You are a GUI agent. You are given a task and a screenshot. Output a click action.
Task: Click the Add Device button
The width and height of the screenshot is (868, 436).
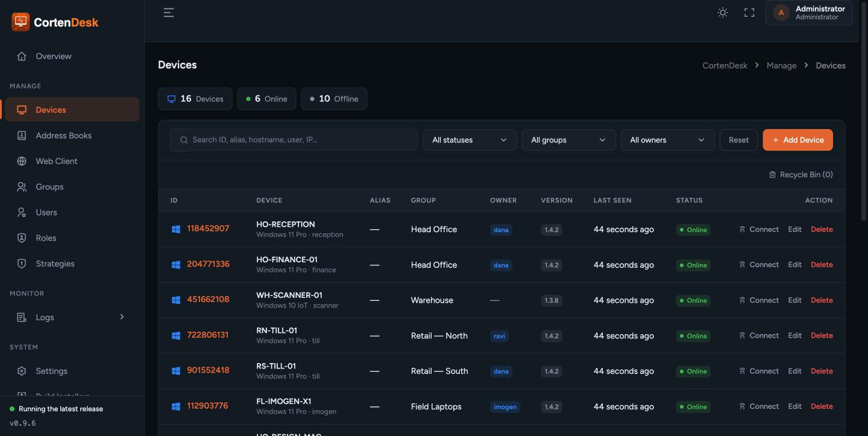pos(797,140)
